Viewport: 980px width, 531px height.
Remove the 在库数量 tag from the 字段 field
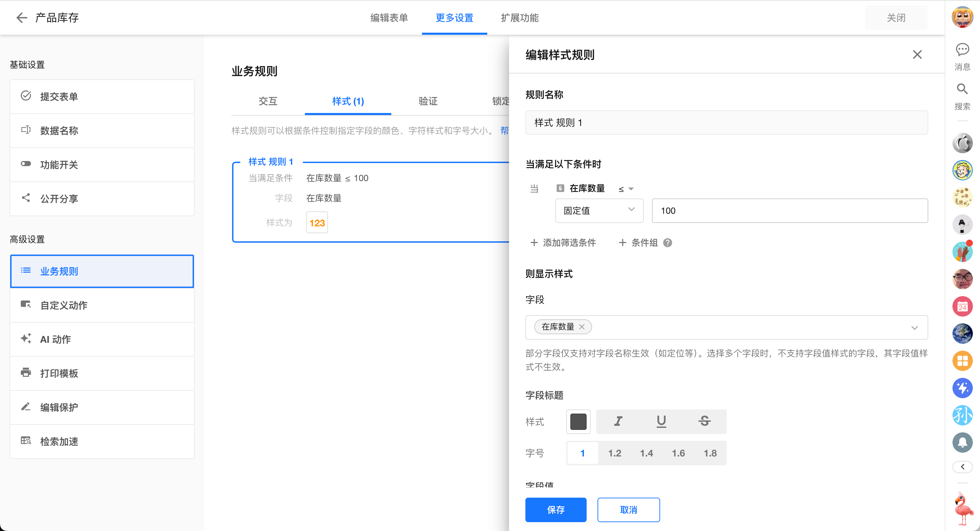(582, 327)
